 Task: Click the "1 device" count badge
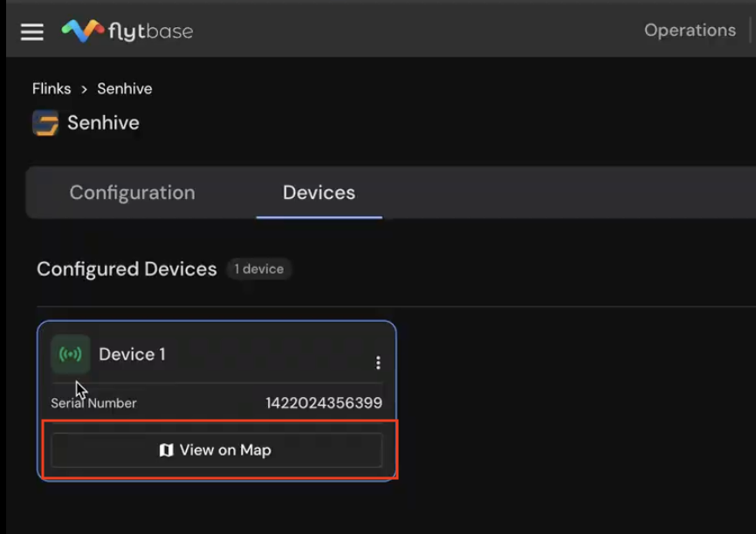point(258,269)
